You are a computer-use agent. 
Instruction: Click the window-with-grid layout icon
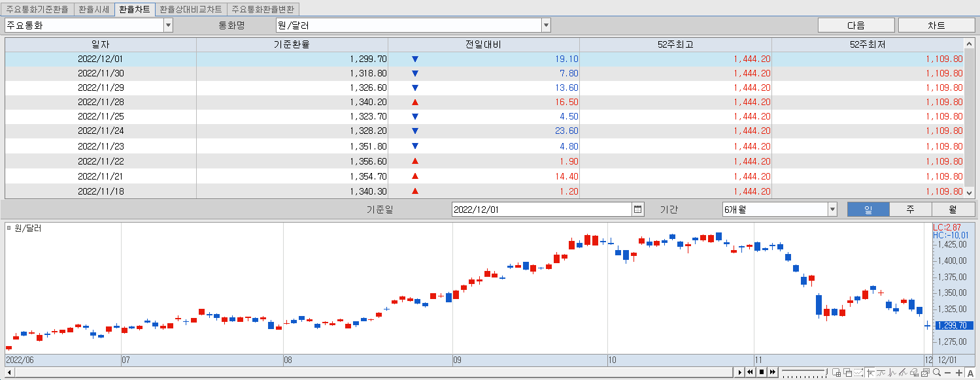837,373
